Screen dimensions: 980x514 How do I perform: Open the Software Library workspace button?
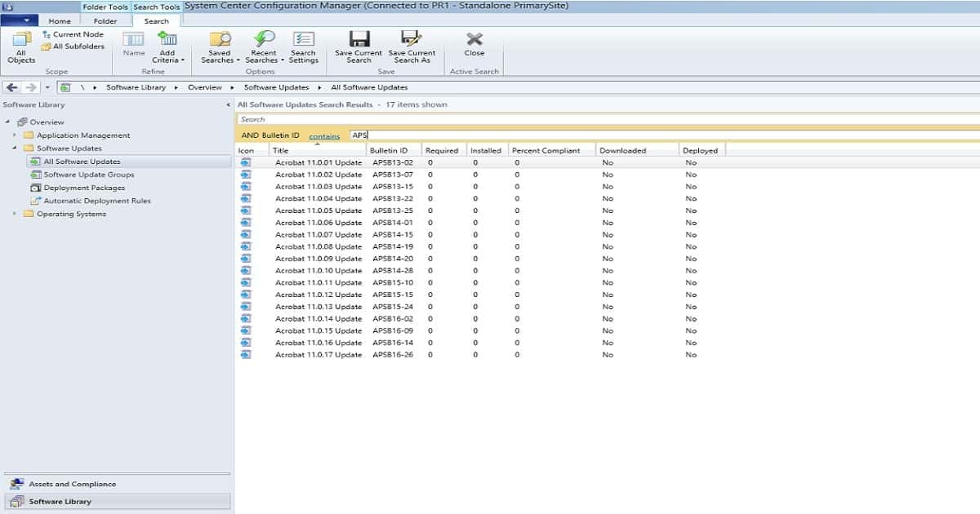(x=117, y=501)
